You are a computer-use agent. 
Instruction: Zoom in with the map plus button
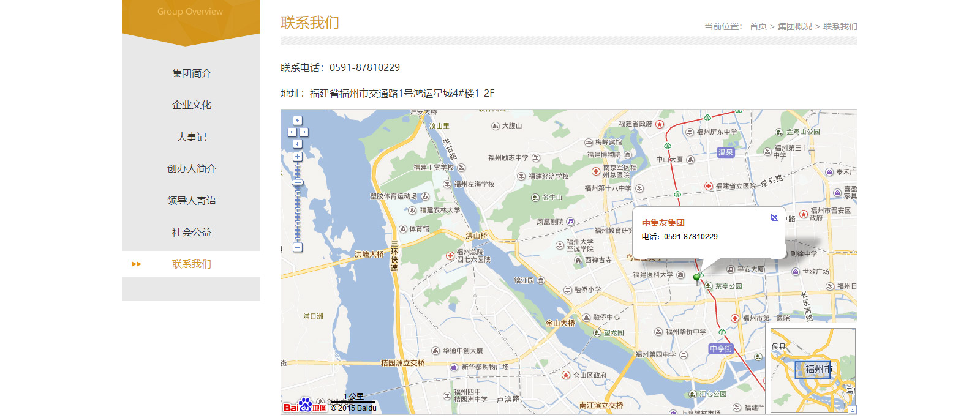pos(298,157)
